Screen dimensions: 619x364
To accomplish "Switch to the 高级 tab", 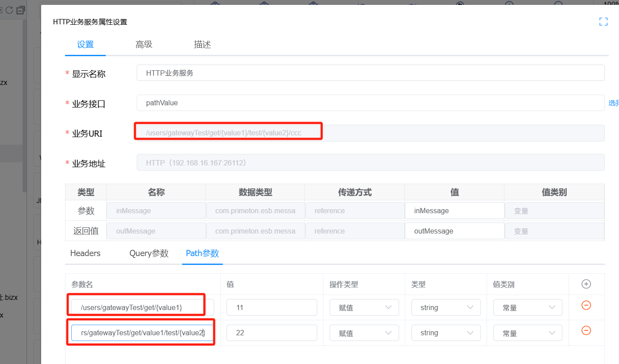I will [144, 44].
